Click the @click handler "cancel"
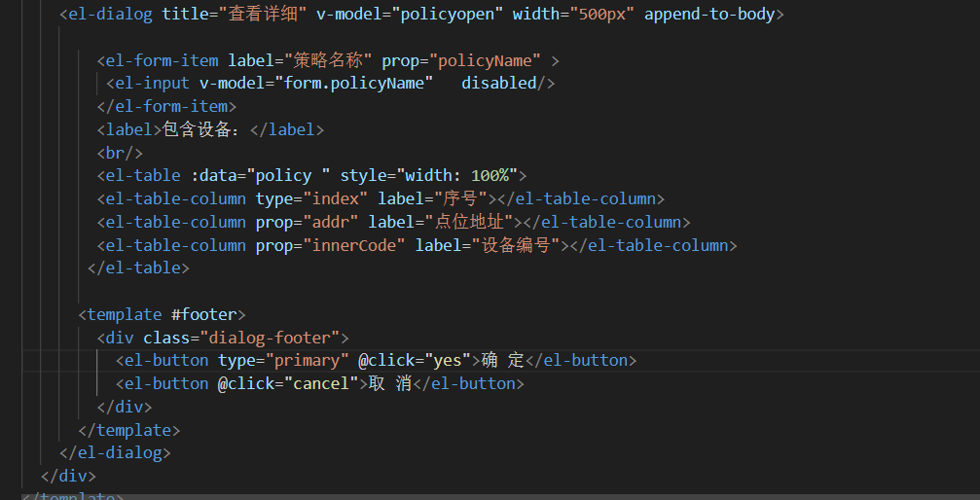980x500 pixels. pos(321,383)
